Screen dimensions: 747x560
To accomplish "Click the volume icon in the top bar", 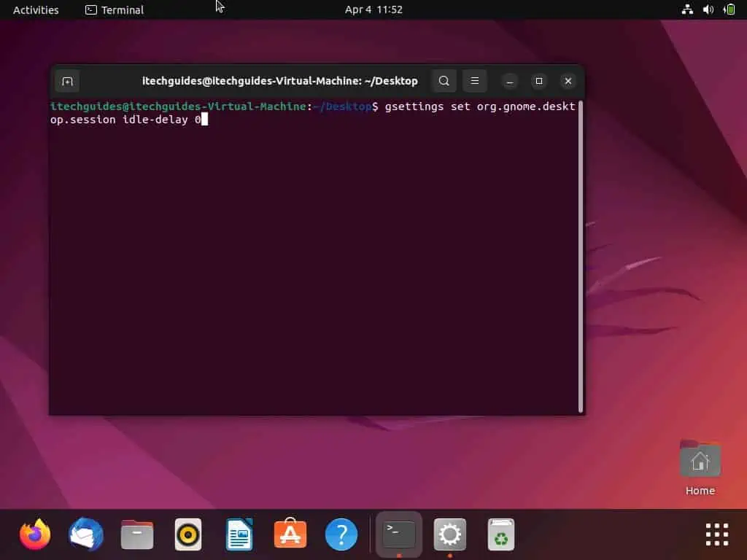I will click(x=707, y=9).
